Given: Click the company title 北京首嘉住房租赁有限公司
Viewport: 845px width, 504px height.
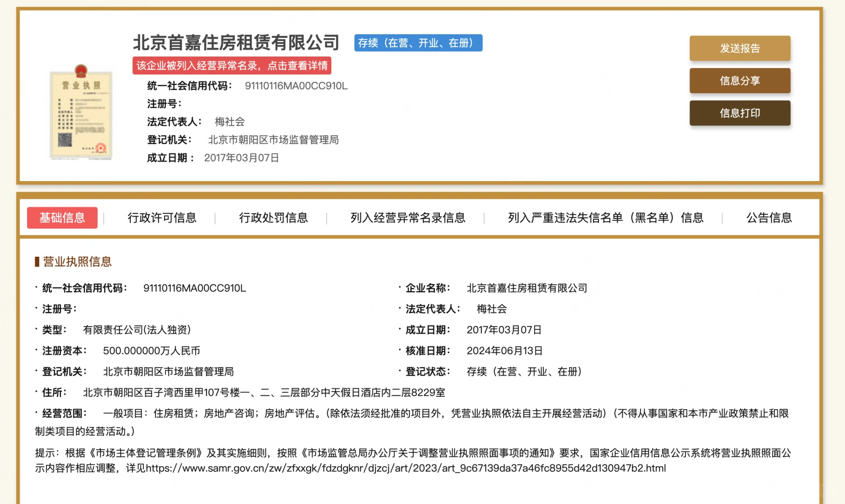Looking at the screenshot, I should click(236, 42).
